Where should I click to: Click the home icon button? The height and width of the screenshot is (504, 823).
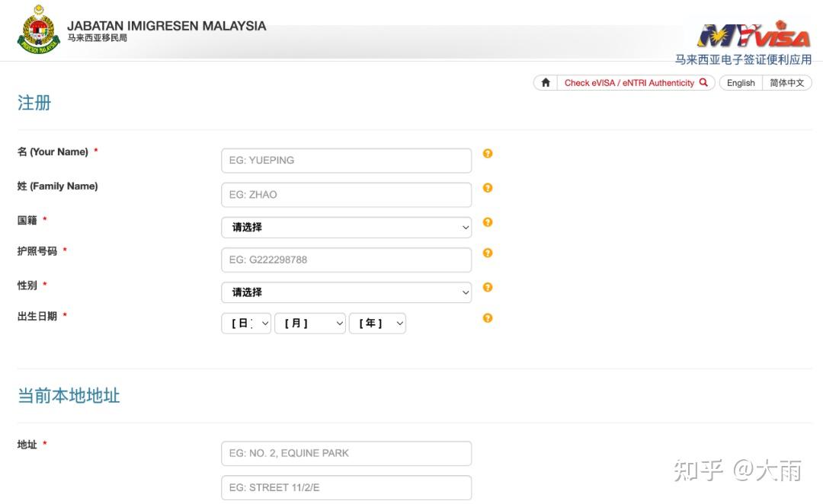coord(546,83)
